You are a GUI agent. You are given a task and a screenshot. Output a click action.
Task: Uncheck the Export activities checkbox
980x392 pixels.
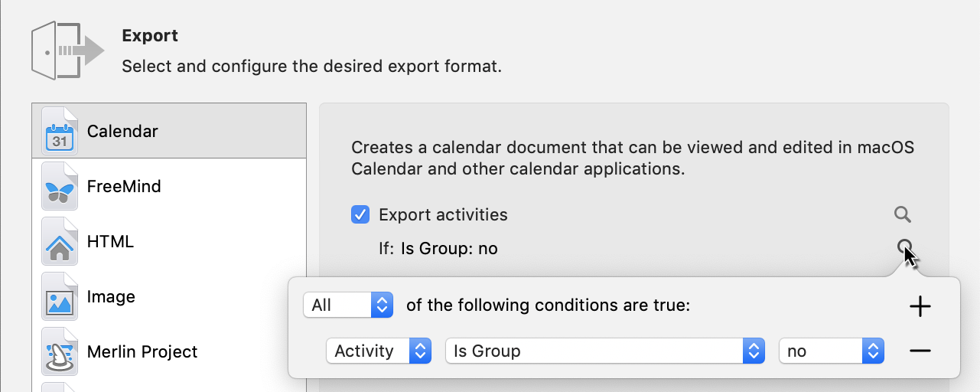[360, 214]
